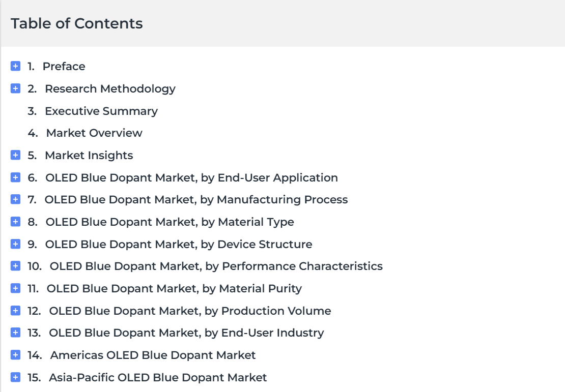The height and width of the screenshot is (392, 565).
Task: Open the Research Methodology item text
Action: coord(110,88)
